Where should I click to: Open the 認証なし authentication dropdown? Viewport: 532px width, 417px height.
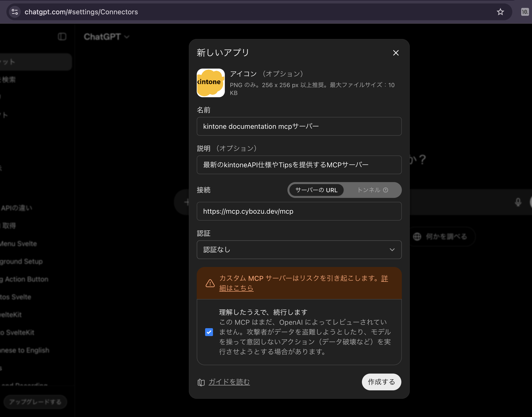tap(299, 250)
